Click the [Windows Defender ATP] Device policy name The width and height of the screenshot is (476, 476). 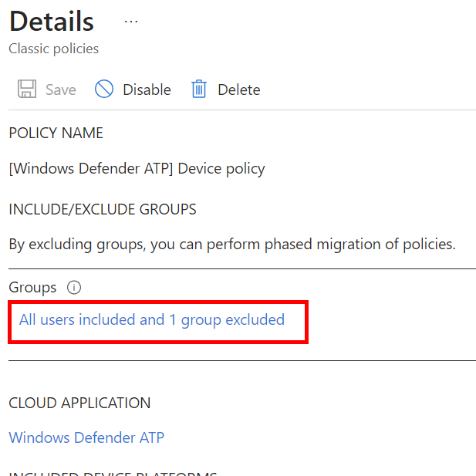pyautogui.click(x=137, y=168)
